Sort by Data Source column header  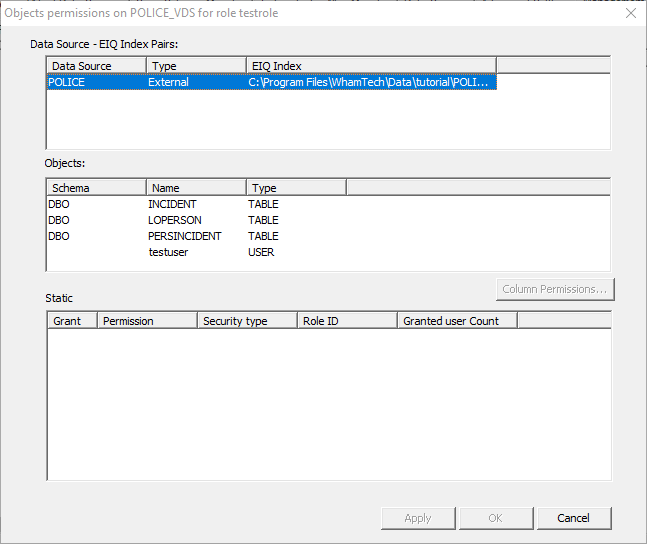tap(96, 66)
